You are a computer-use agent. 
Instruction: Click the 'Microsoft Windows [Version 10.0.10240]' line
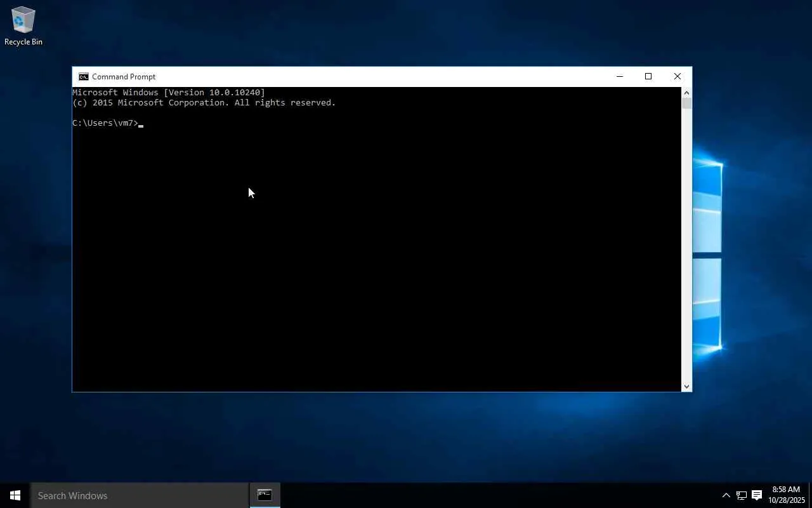click(x=169, y=93)
